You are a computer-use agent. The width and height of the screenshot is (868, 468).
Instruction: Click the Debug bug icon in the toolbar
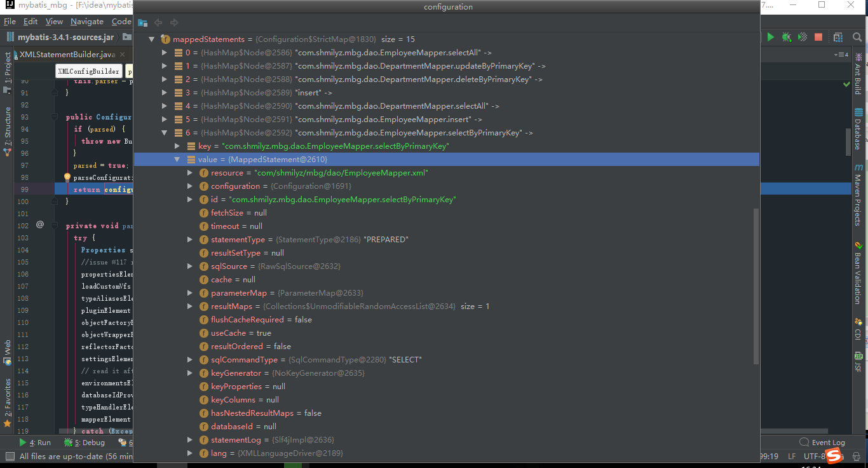786,37
